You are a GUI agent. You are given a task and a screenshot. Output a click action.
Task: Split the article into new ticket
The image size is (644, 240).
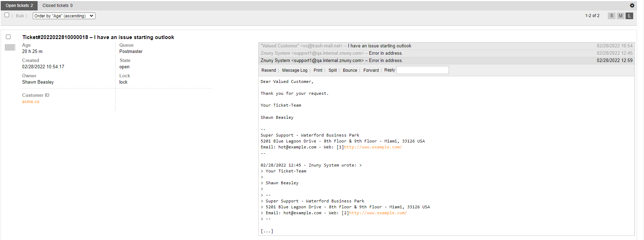click(332, 70)
